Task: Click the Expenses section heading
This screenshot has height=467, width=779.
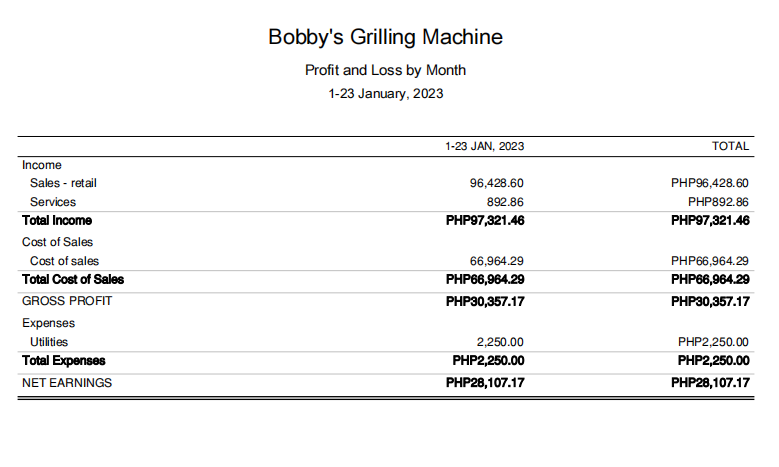Action: coord(49,323)
